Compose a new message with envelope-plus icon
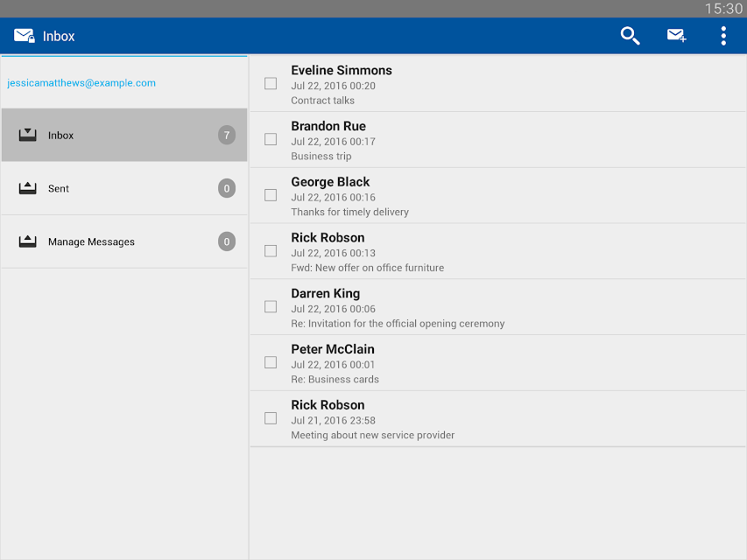747x560 pixels. click(676, 35)
